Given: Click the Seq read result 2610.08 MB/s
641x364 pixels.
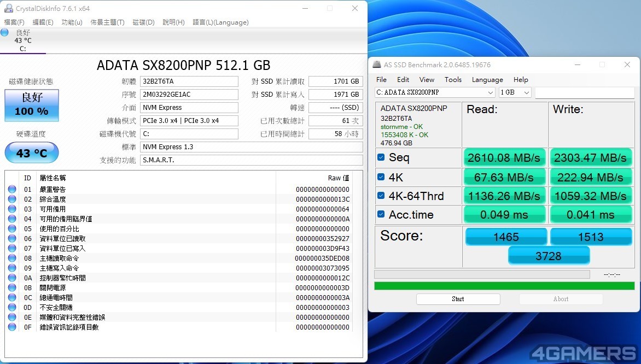Looking at the screenshot, I should click(x=504, y=158).
